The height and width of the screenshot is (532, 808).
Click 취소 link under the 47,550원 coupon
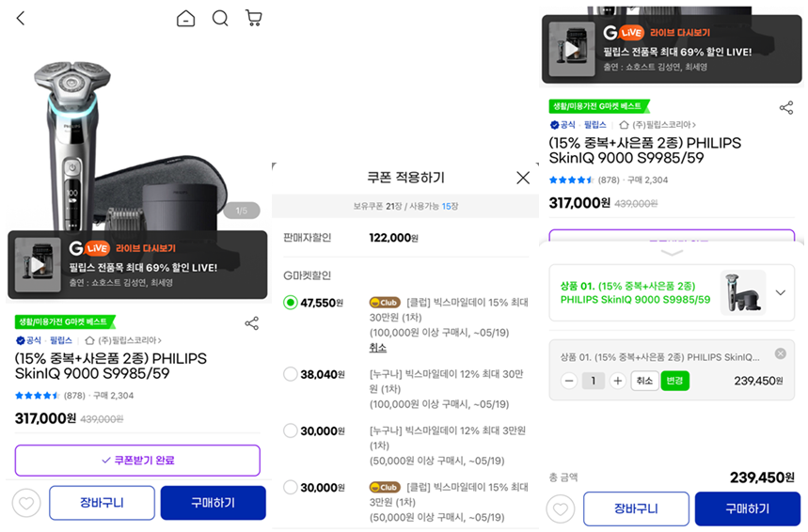click(378, 348)
